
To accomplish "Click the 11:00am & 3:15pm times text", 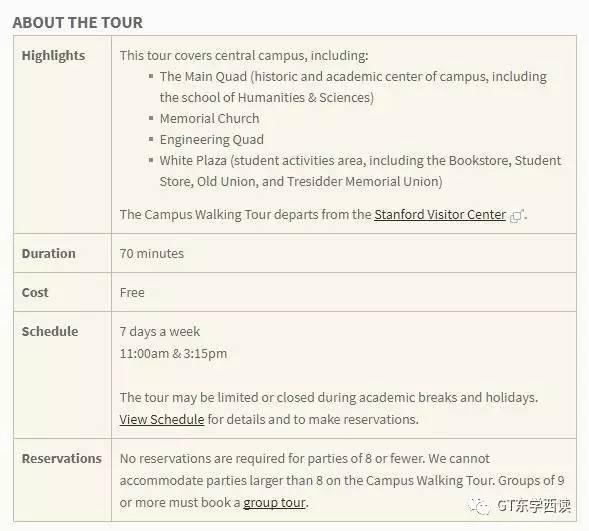I will tap(174, 353).
